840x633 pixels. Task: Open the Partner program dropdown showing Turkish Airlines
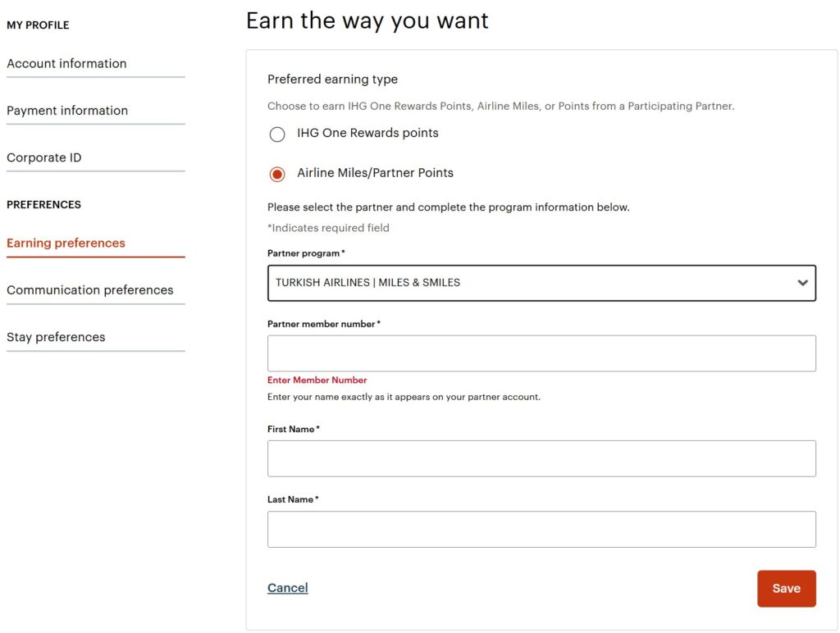pyautogui.click(x=525, y=283)
